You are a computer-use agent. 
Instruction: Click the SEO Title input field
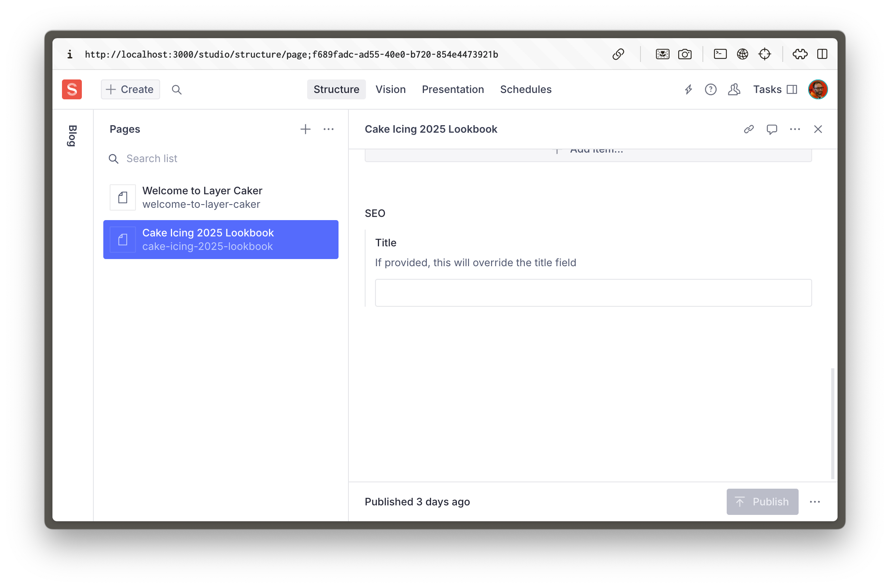click(x=594, y=293)
